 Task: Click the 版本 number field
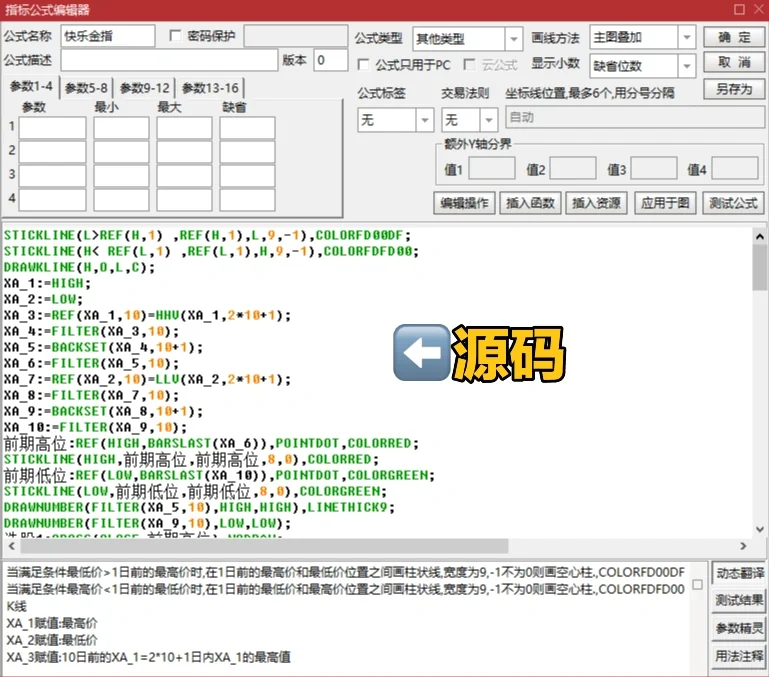pyautogui.click(x=331, y=60)
